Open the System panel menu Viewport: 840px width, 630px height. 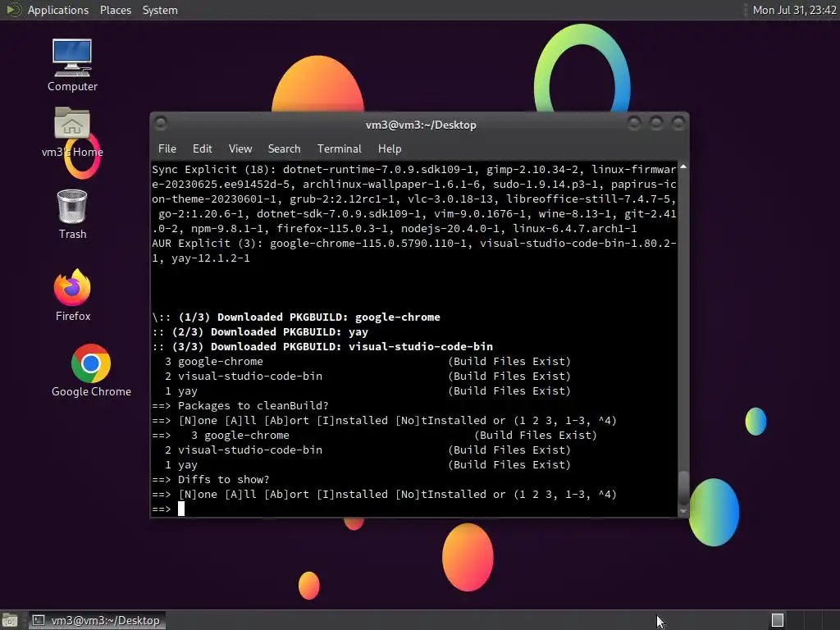160,10
